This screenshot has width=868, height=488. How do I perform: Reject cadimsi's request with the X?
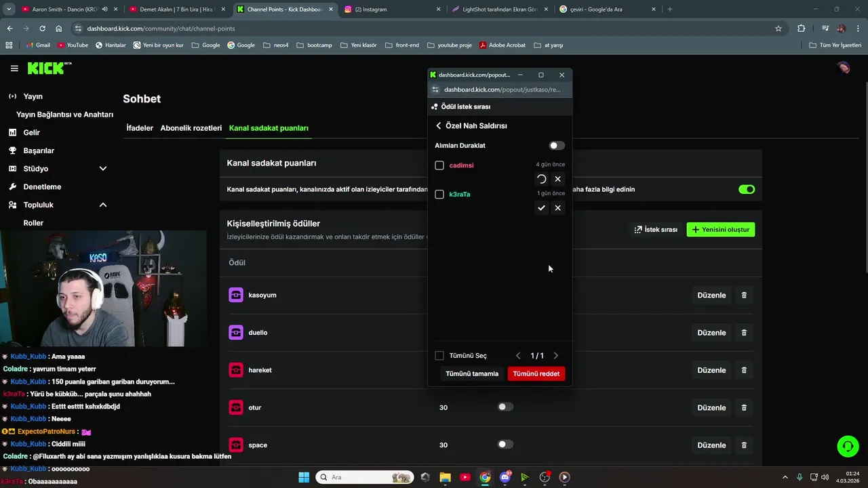tap(557, 179)
